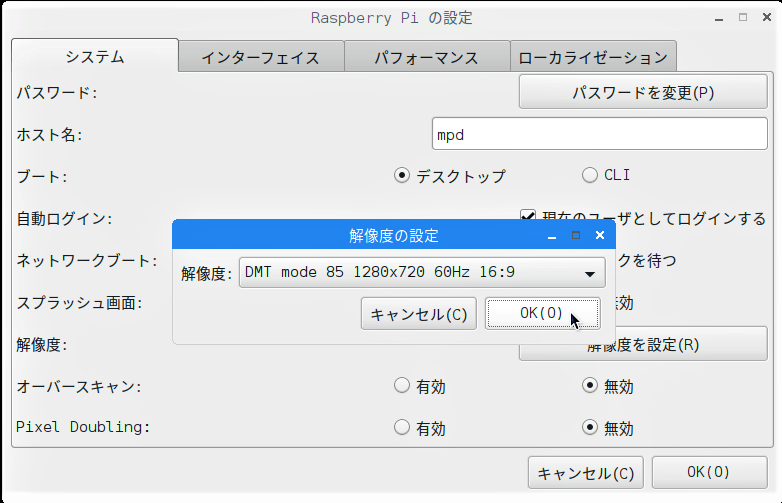Click OK(O) in the 解像度の設定 dialog
The image size is (782, 503).
point(542,314)
